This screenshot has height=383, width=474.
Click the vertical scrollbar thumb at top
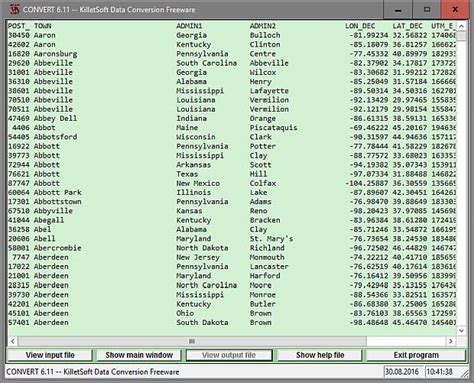tap(461, 36)
